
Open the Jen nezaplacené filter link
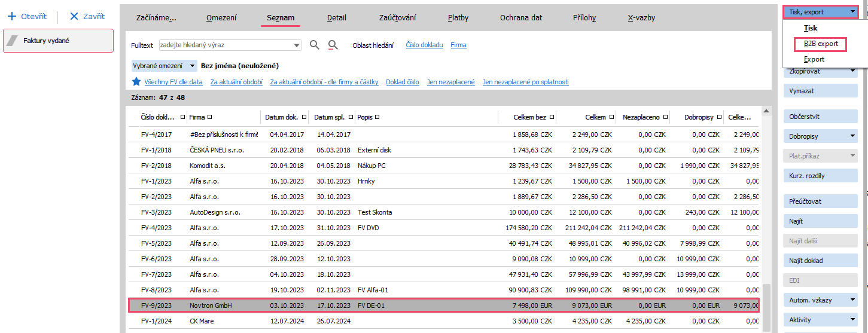[450, 82]
